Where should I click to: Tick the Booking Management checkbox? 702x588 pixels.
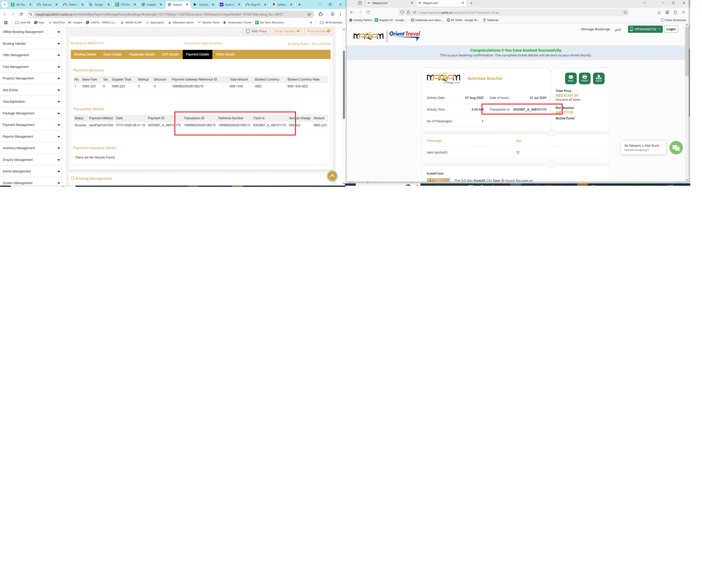(73, 178)
